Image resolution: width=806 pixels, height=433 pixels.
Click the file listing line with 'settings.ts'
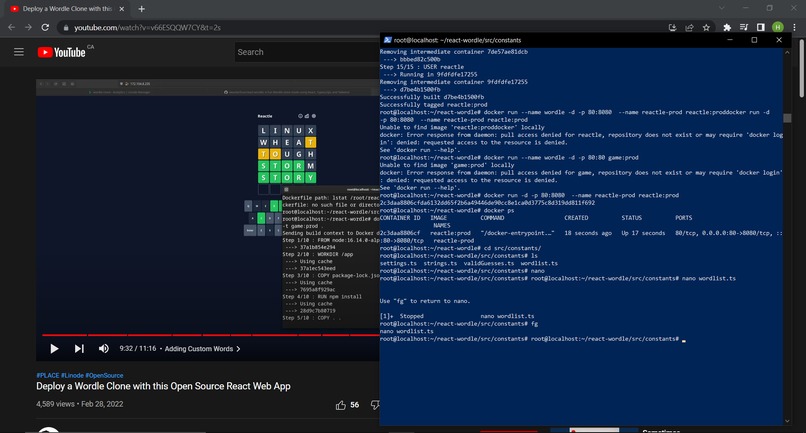pos(469,263)
